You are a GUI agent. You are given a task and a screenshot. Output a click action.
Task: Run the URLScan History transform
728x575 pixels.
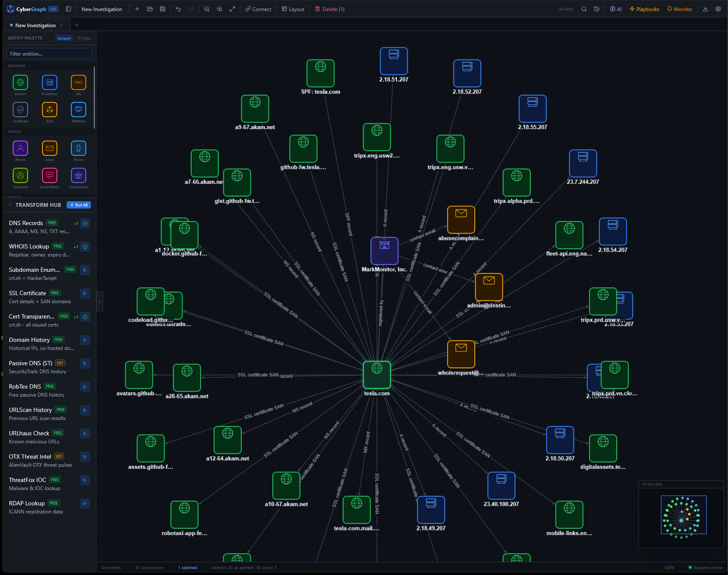click(x=85, y=410)
